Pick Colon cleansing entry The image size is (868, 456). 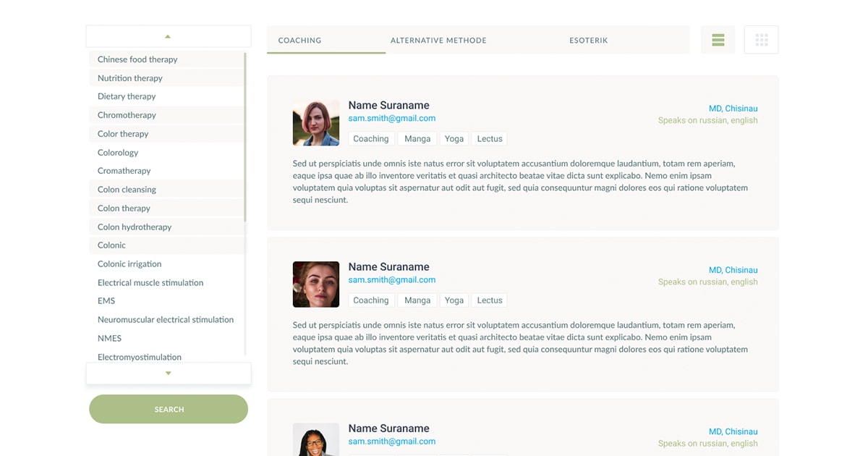[166, 190]
